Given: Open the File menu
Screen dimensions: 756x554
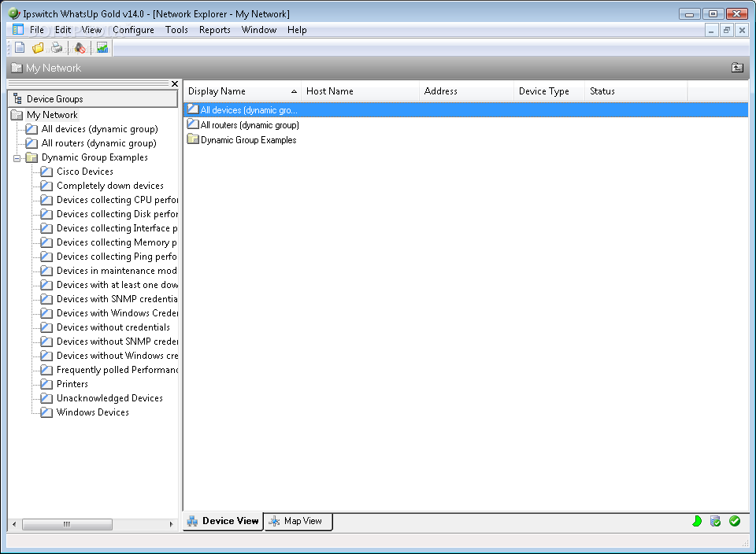Looking at the screenshot, I should (x=37, y=30).
